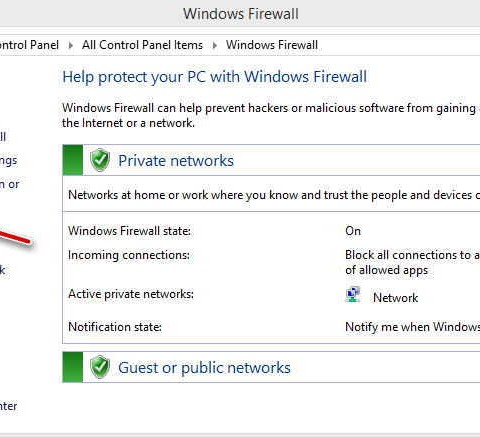
Task: Expand the Private networks section header
Action: [x=176, y=161]
